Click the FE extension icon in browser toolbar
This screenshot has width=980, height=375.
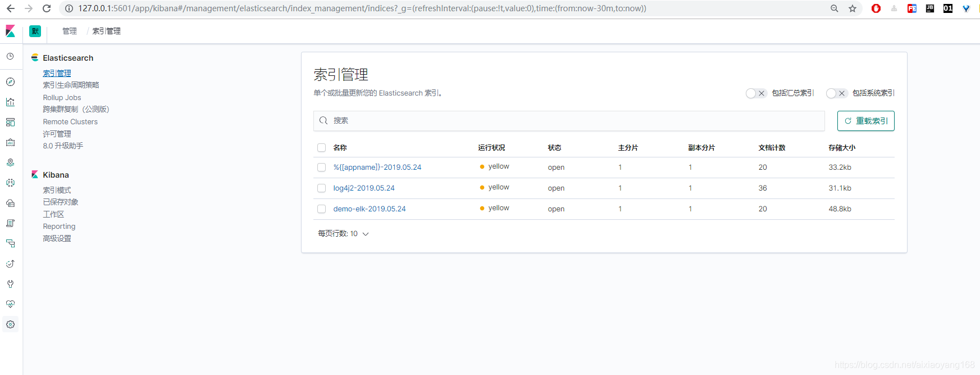pos(912,8)
